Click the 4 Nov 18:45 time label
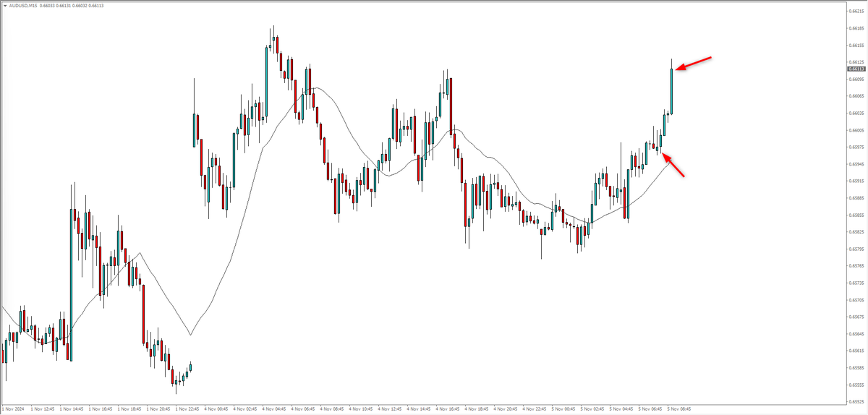The height and width of the screenshot is (415, 868). point(476,409)
